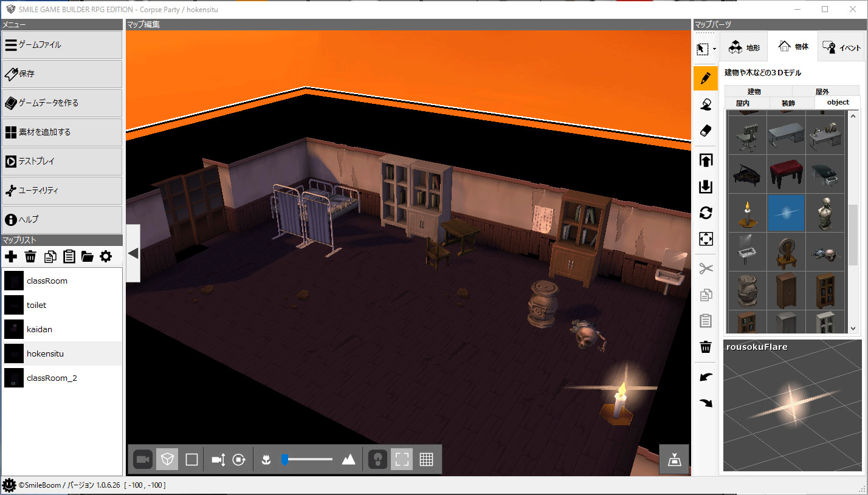
Task: Click the map list copy icon
Action: click(50, 257)
